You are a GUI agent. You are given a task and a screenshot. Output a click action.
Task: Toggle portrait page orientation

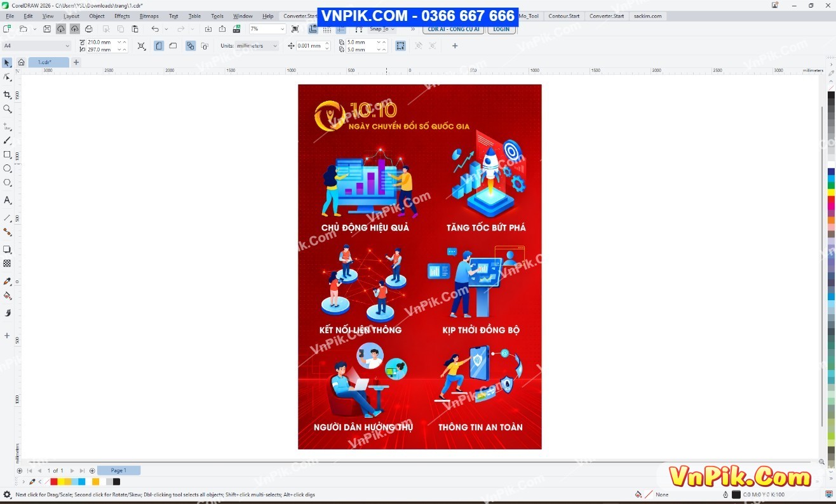[x=158, y=46]
